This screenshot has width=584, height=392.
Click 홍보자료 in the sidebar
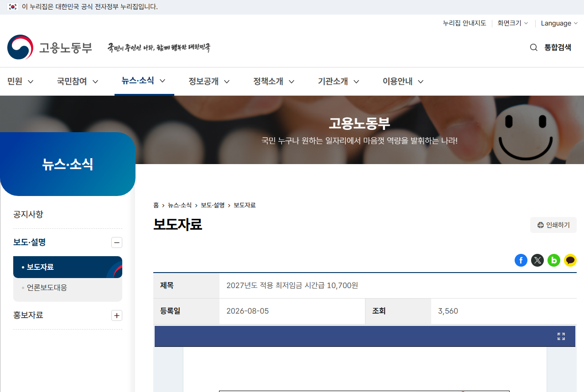click(x=28, y=315)
